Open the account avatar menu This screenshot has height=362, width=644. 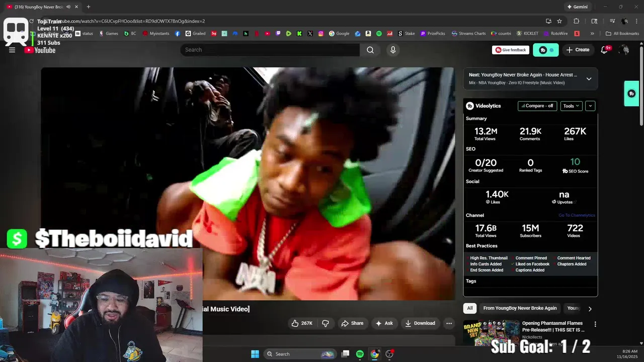[x=624, y=50]
